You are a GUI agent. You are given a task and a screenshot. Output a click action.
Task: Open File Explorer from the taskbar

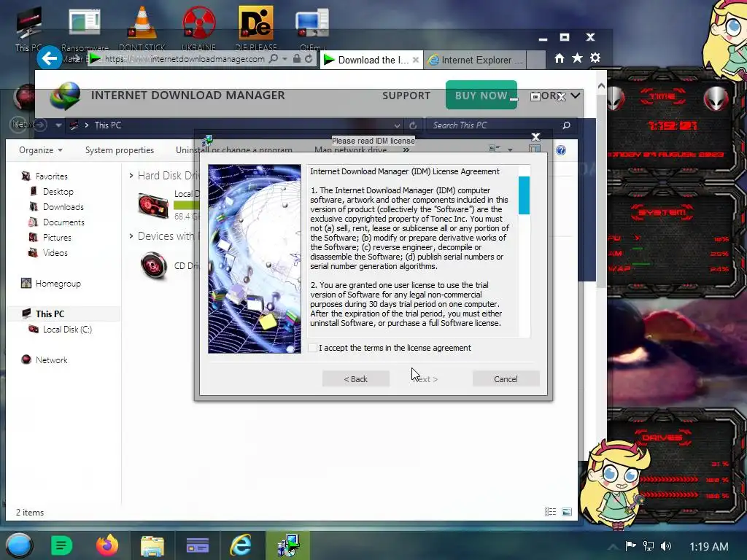[x=152, y=545]
